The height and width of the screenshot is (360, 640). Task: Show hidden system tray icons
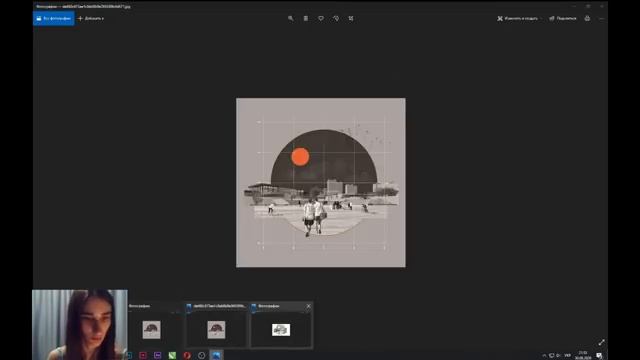tap(544, 356)
